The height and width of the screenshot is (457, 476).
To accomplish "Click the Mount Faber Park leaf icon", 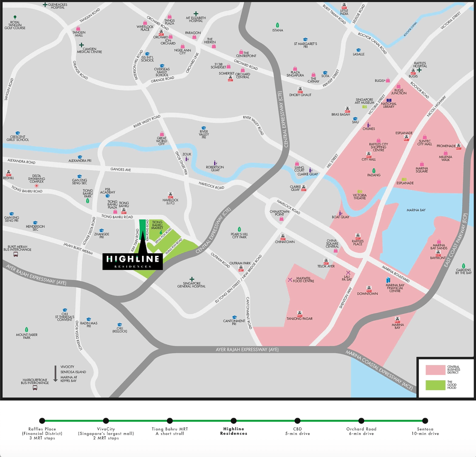I will pos(26,330).
